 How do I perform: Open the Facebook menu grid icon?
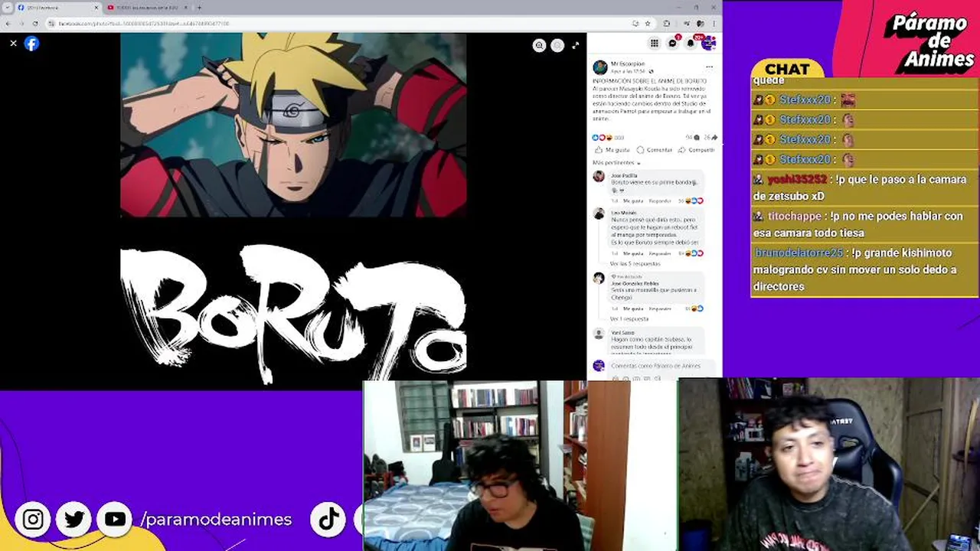pos(654,44)
